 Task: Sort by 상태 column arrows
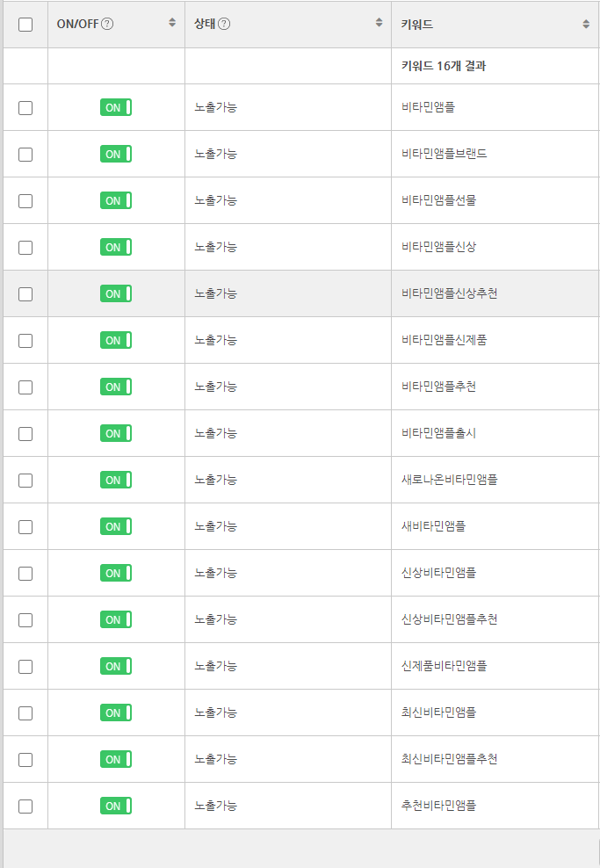pos(379,24)
